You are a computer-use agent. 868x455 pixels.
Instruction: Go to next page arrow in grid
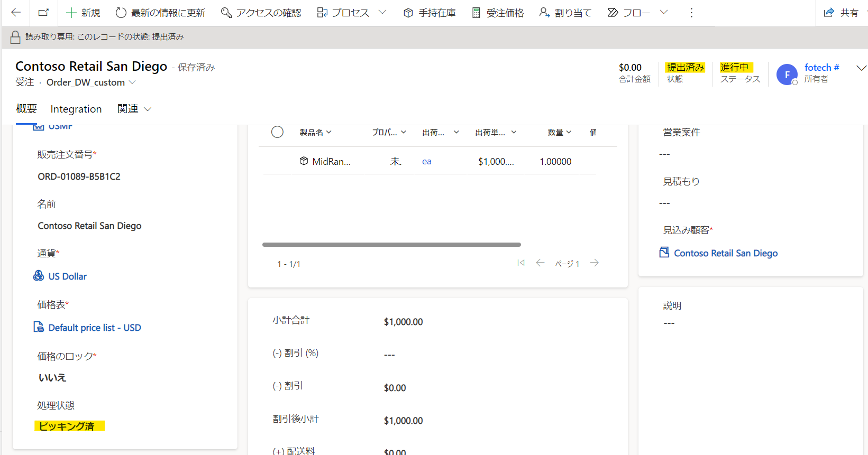coord(595,263)
